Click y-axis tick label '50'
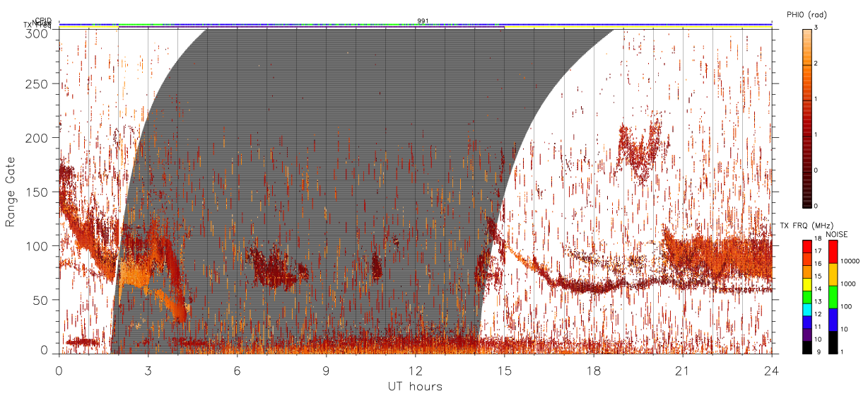868x401 pixels. 40,300
